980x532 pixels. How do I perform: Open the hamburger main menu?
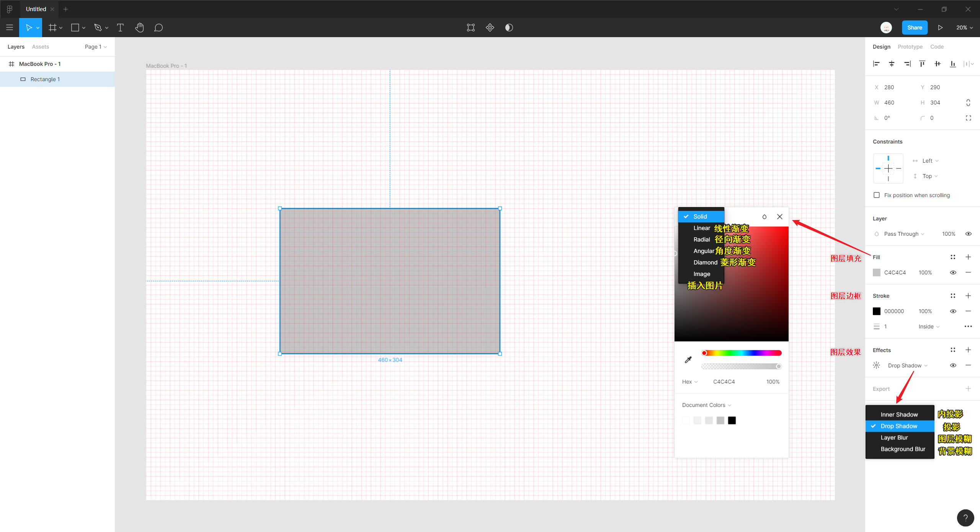pos(10,28)
